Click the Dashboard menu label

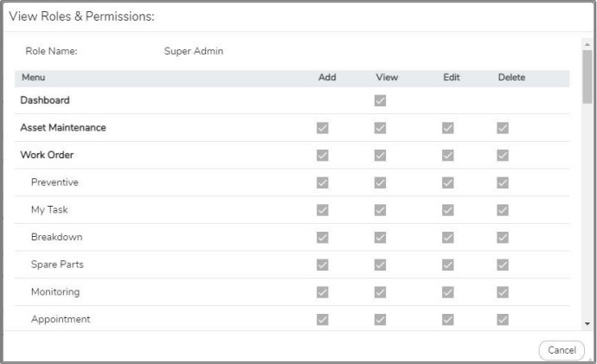pyautogui.click(x=45, y=100)
